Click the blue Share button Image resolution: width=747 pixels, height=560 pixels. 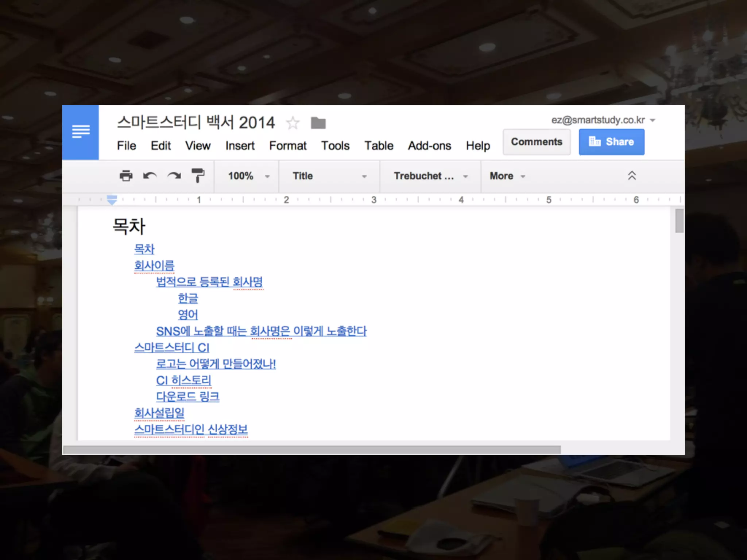(x=611, y=142)
